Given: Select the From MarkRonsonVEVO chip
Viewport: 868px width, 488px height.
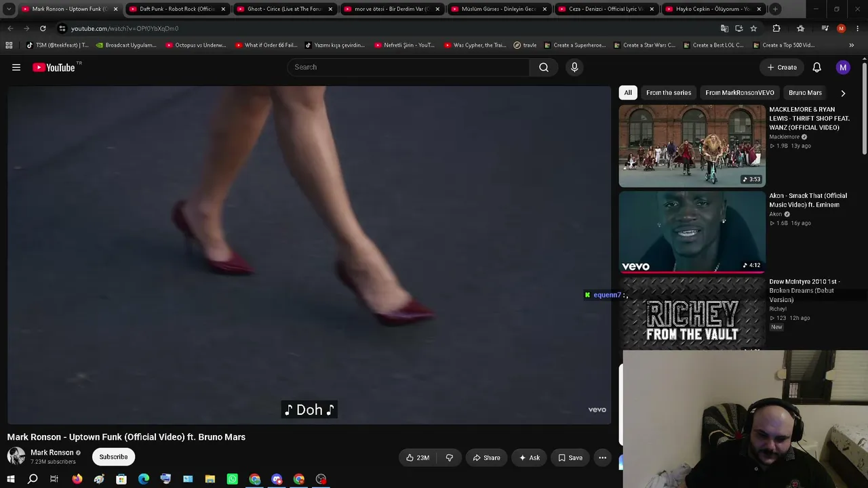Looking at the screenshot, I should tap(740, 93).
